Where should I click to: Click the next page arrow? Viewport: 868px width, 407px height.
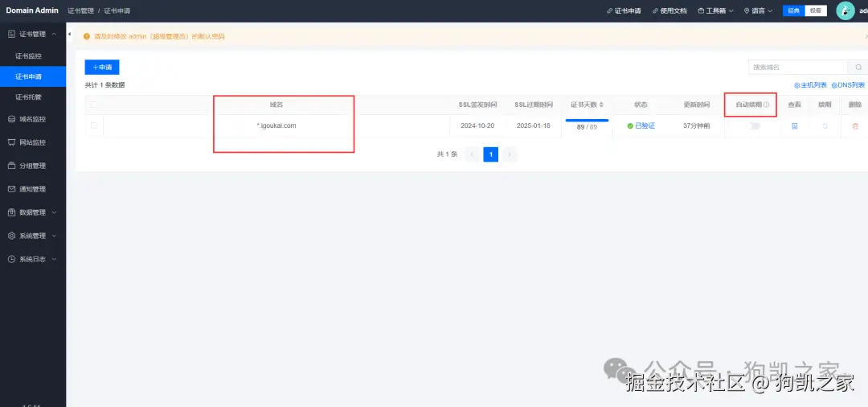coord(510,154)
